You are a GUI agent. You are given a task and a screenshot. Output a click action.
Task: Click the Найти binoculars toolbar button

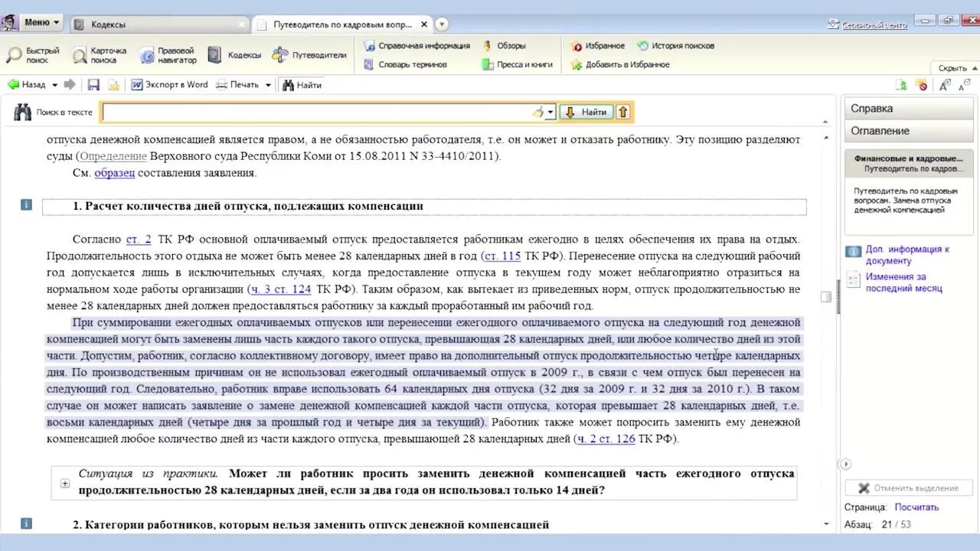click(302, 85)
